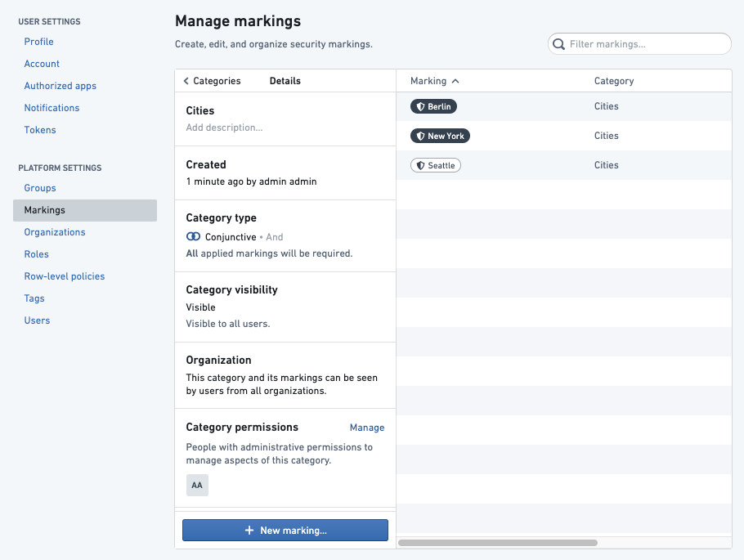The height and width of the screenshot is (560, 744).
Task: Click the Cities category title
Action: pyautogui.click(x=200, y=110)
